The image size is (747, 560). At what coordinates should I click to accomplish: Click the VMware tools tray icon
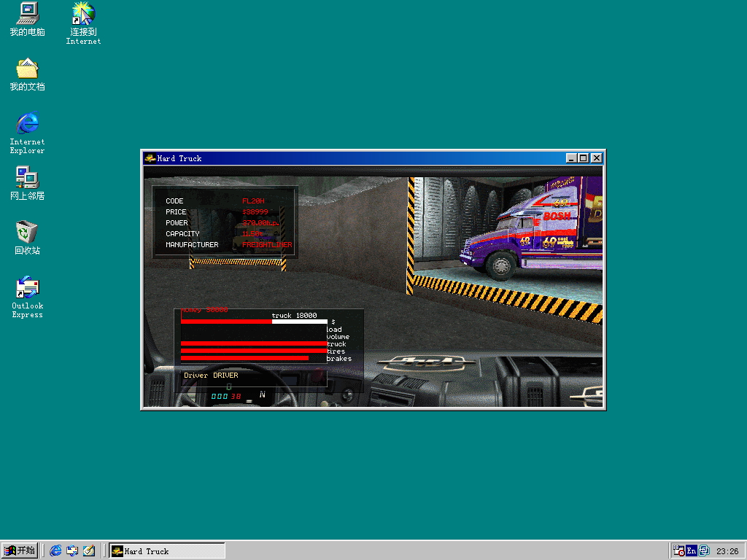(x=704, y=551)
